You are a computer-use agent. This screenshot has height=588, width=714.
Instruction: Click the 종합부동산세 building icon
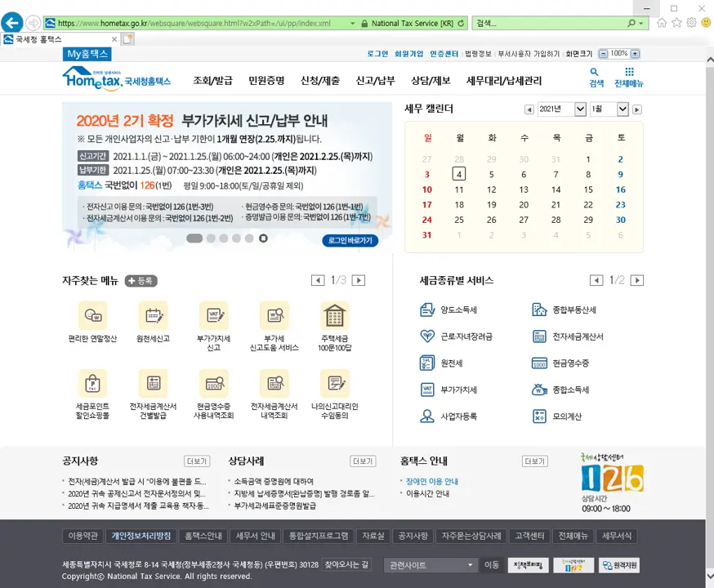click(x=539, y=310)
